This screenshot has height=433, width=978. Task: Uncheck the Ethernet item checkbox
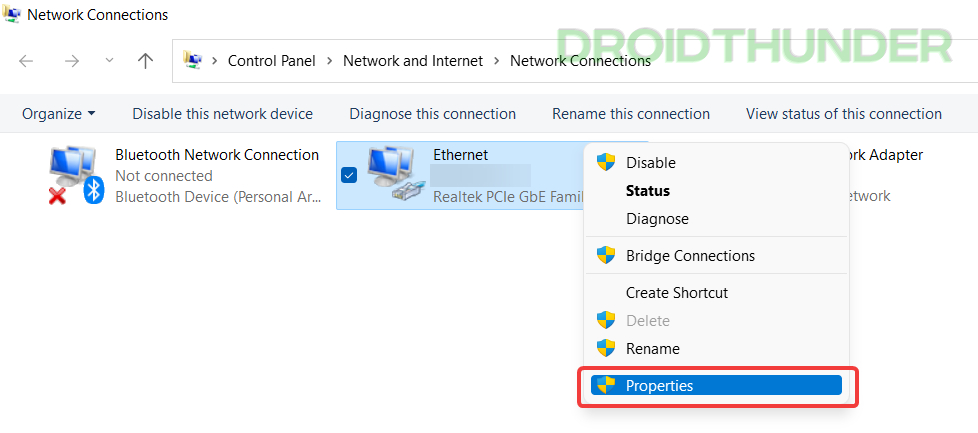349,175
